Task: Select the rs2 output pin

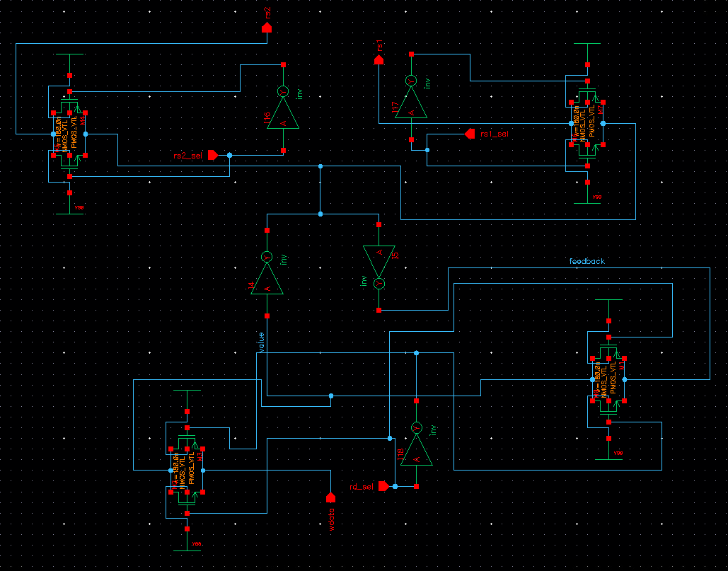Action: tap(267, 27)
